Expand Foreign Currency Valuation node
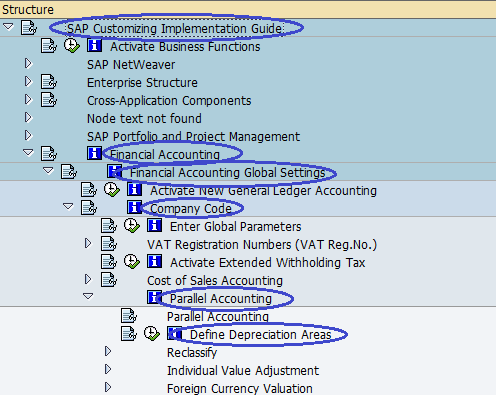496x395 pixels. pos(108,387)
